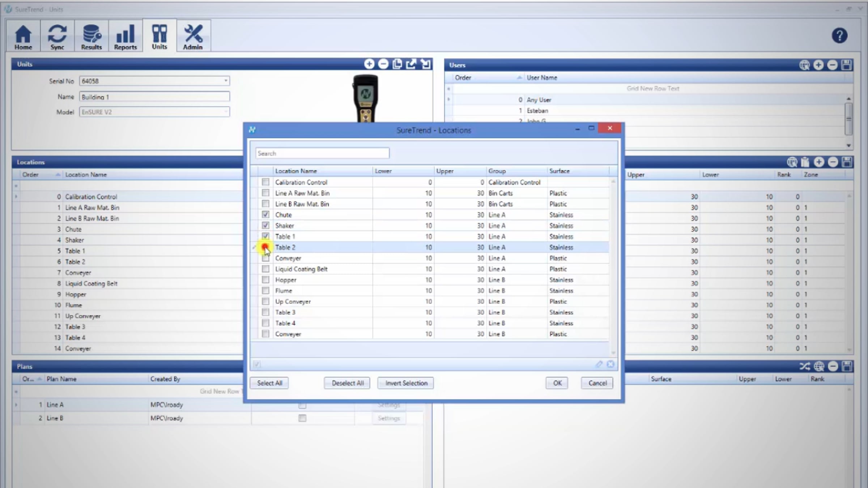Sort dialog list by Location Name header

[x=323, y=171]
